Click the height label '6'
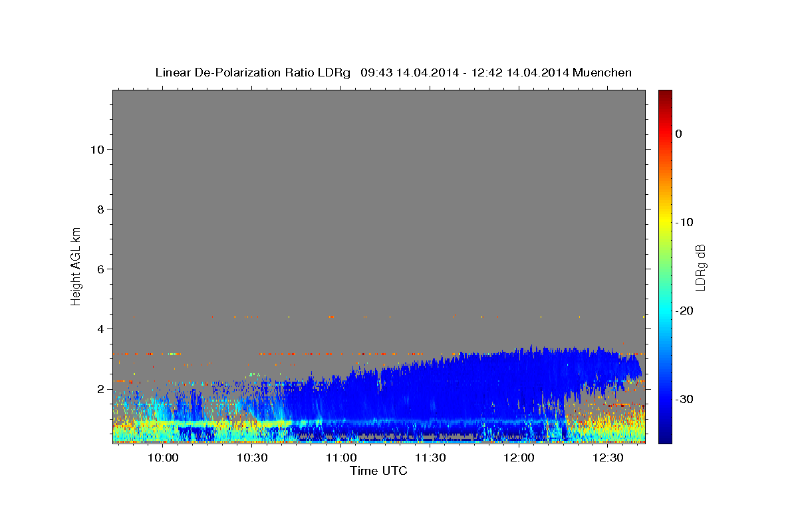Screen dimensions: 798x532 coord(101,269)
